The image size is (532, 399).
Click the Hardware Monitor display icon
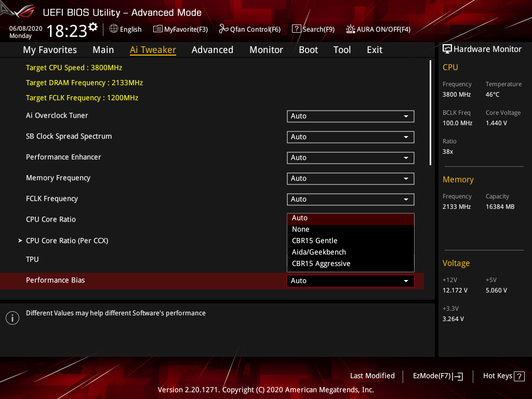pyautogui.click(x=447, y=49)
